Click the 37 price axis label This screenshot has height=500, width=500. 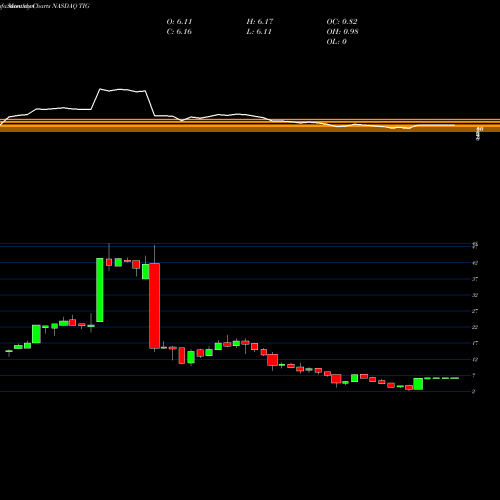tap(475, 279)
